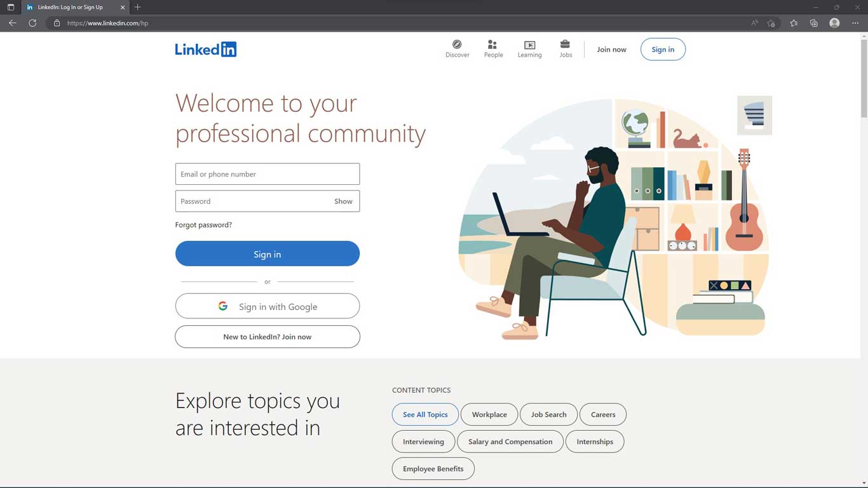Image resolution: width=868 pixels, height=488 pixels.
Task: Click the address bar URL
Action: pyautogui.click(x=107, y=23)
